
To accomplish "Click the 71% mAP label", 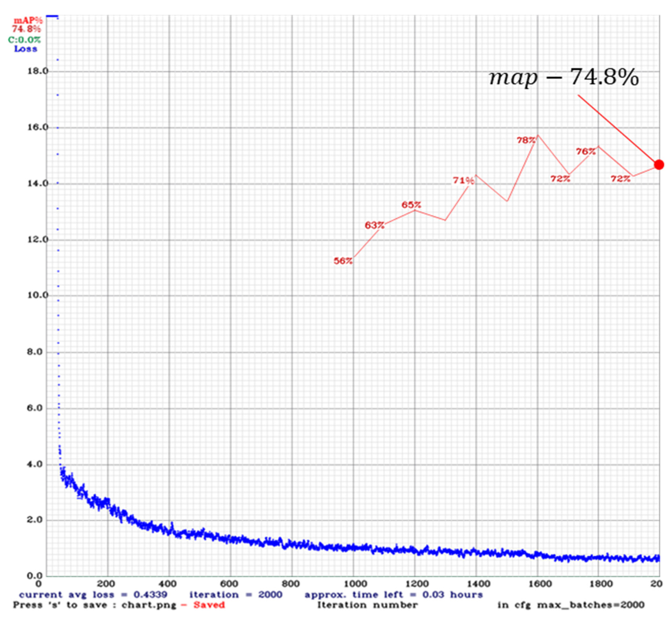I will (x=463, y=181).
